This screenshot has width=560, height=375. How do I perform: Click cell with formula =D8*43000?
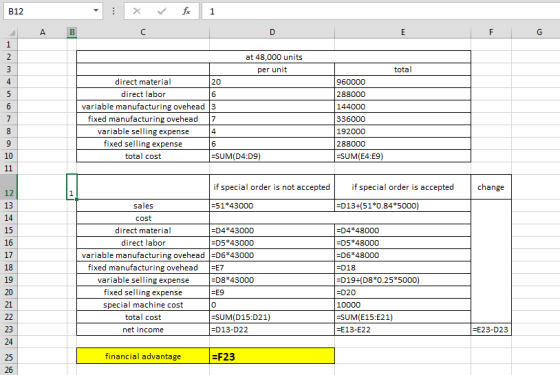tap(272, 280)
